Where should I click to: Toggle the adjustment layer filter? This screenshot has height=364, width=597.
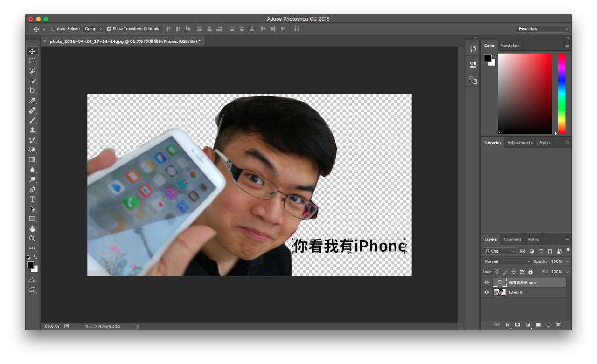point(532,251)
